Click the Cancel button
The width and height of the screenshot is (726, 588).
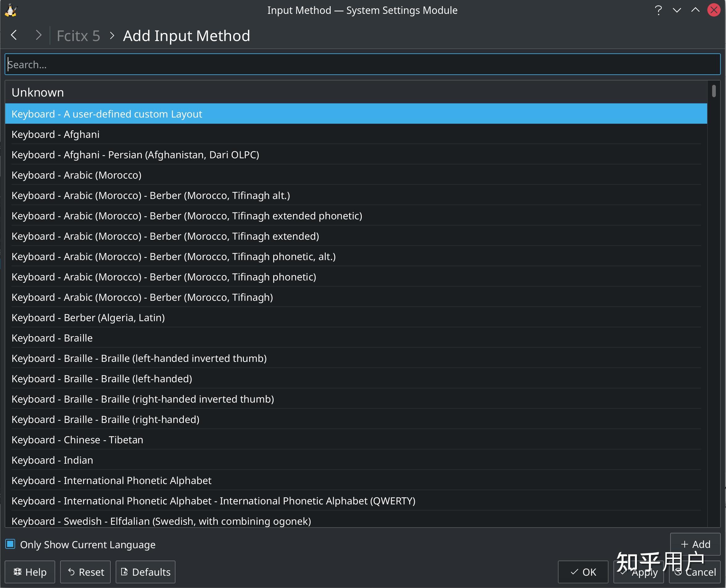(x=695, y=572)
